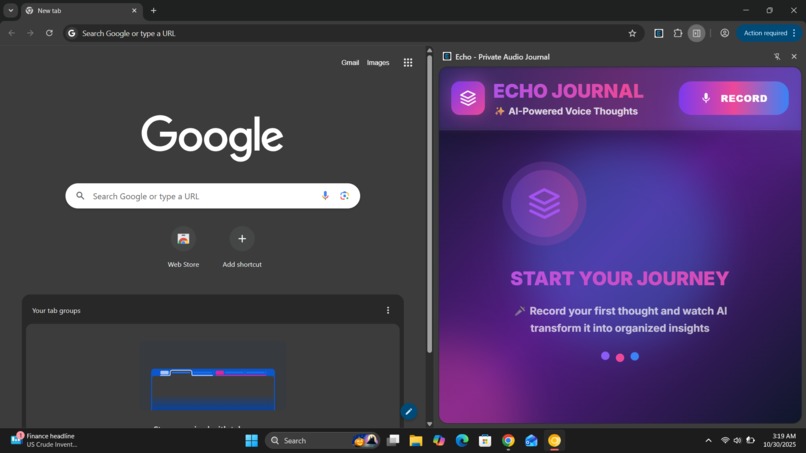Click the Echo extension toolbar icon
Image resolution: width=806 pixels, height=453 pixels.
[658, 33]
